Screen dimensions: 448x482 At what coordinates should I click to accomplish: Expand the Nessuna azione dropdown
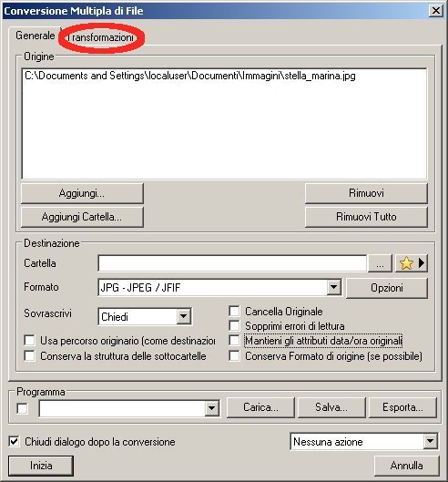[x=431, y=441]
